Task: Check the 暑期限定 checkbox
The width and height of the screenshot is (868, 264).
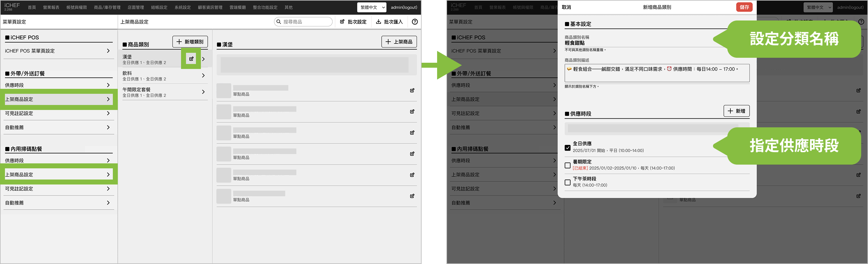Action: (x=567, y=166)
